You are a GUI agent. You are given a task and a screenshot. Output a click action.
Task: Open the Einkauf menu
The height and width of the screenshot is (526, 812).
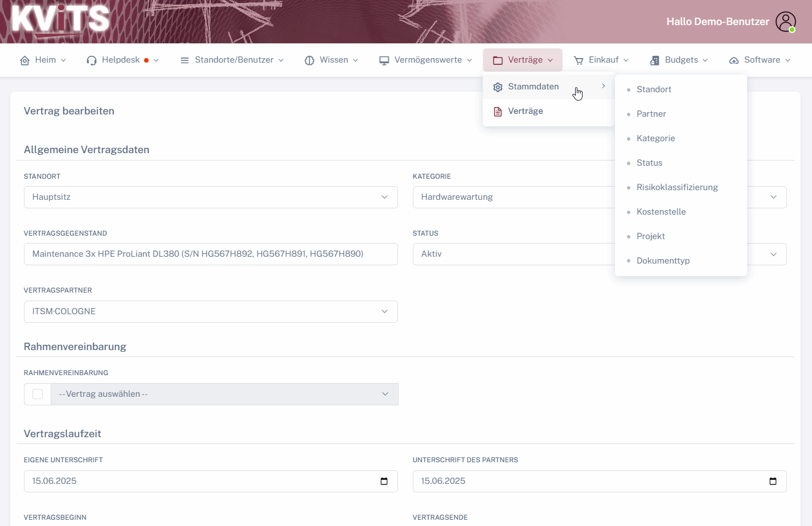601,60
